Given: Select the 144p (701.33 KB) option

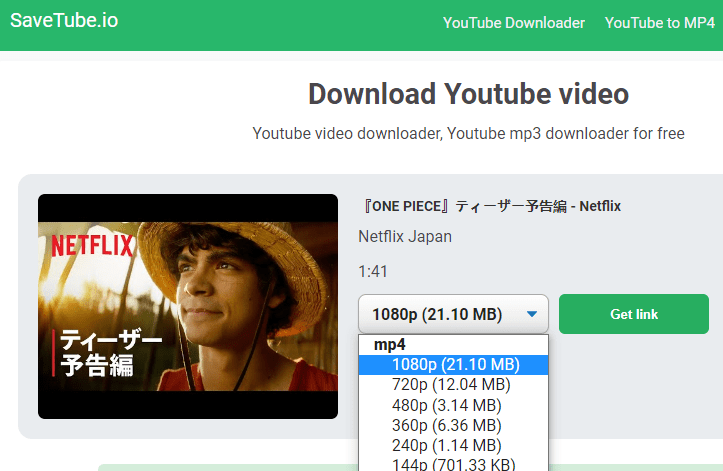Looking at the screenshot, I should pos(455,464).
